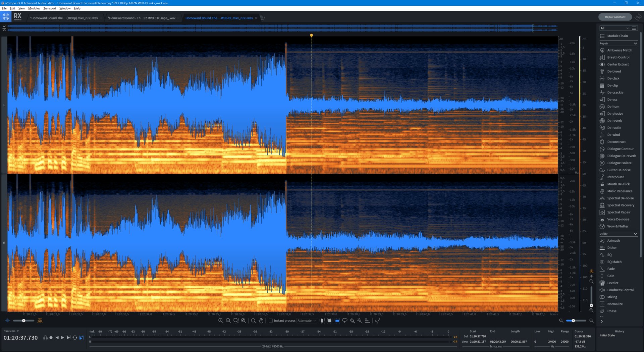Toggle the input monitoring headphones button
Screen dimensions: 644x352
pyautogui.click(x=45, y=338)
